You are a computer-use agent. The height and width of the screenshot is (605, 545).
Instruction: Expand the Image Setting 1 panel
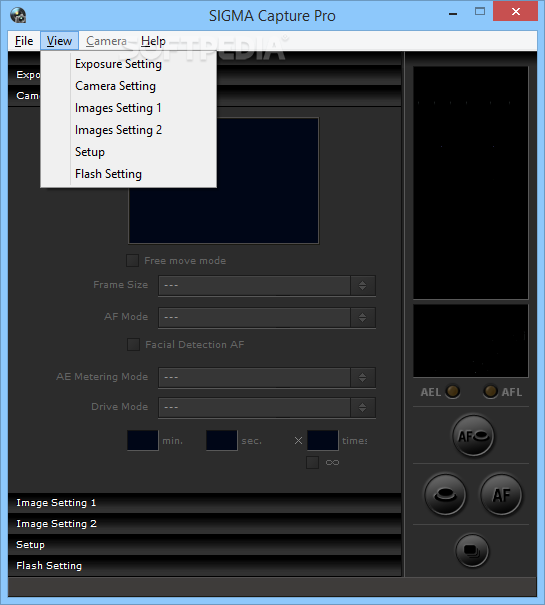[205, 503]
